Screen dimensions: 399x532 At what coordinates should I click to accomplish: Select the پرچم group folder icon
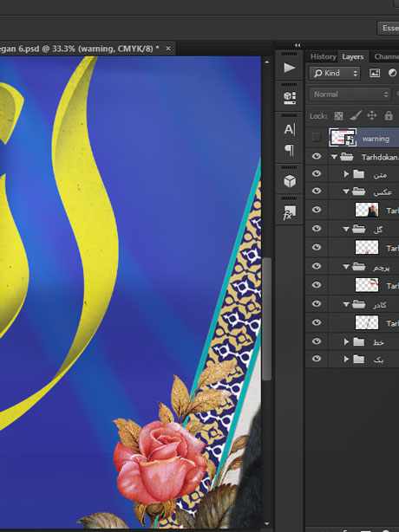pos(358,267)
